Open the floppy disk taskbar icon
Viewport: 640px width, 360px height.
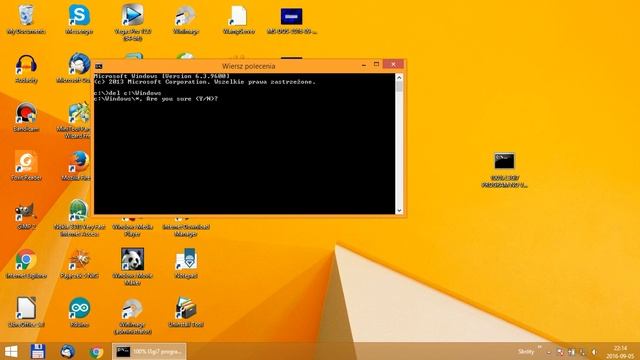point(38,351)
